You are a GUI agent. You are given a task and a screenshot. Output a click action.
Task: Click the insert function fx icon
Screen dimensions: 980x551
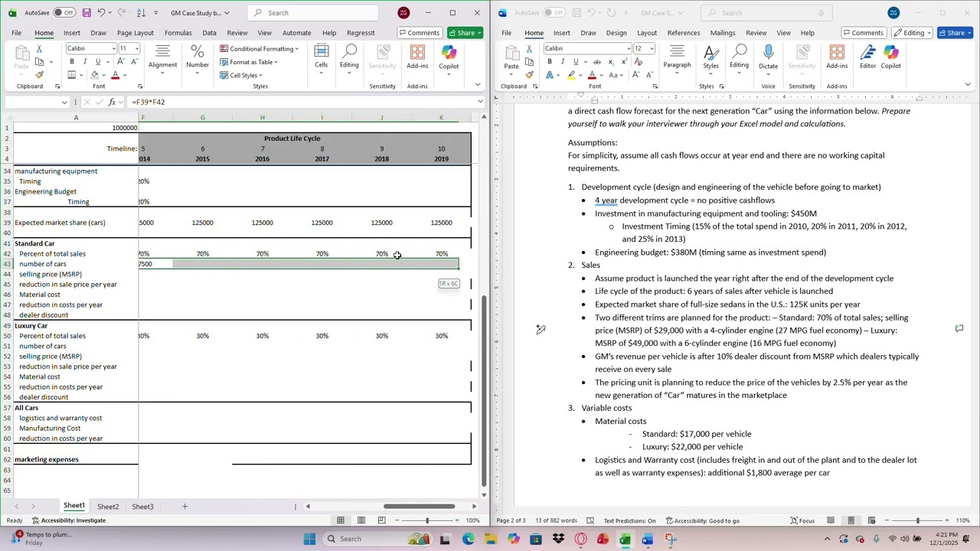(x=113, y=102)
